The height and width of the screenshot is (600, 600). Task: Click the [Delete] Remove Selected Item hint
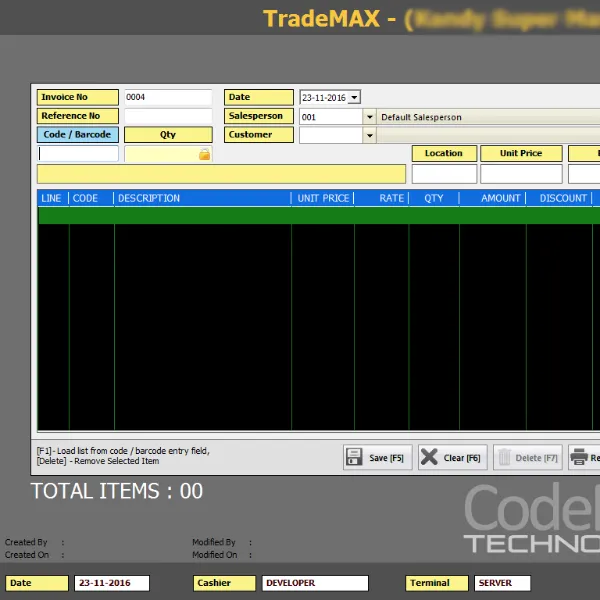[98, 461]
